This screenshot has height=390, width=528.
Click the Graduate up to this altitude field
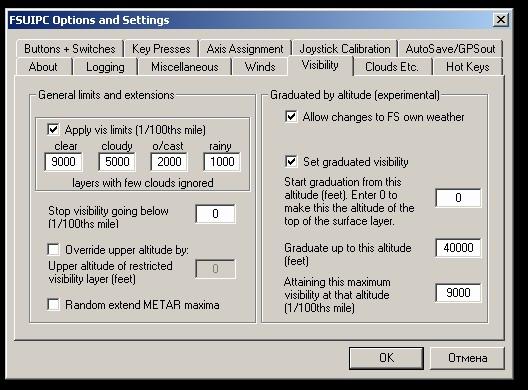click(x=458, y=248)
